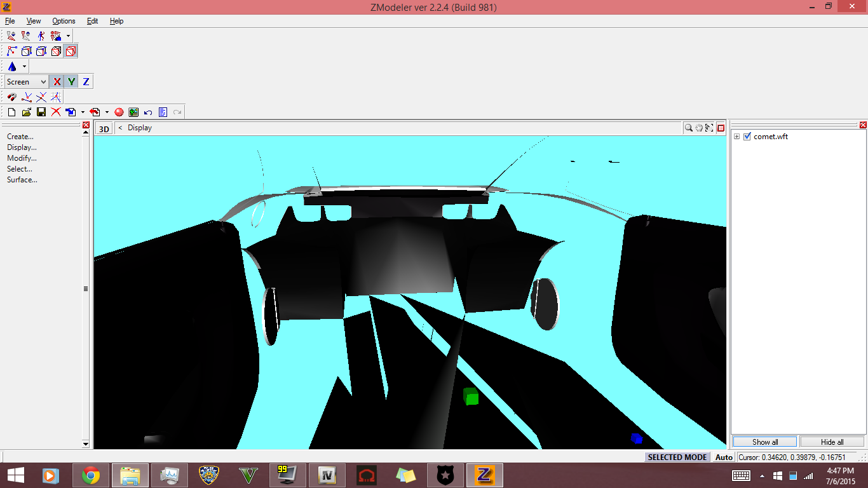Click the red magnet snap icon
This screenshot has height=488, width=868.
(x=11, y=97)
